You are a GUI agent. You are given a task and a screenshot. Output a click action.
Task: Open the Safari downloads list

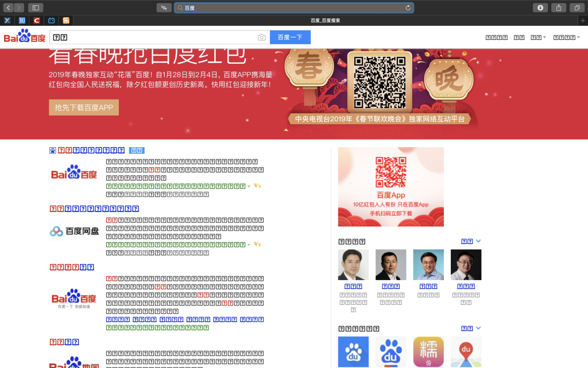coord(540,7)
